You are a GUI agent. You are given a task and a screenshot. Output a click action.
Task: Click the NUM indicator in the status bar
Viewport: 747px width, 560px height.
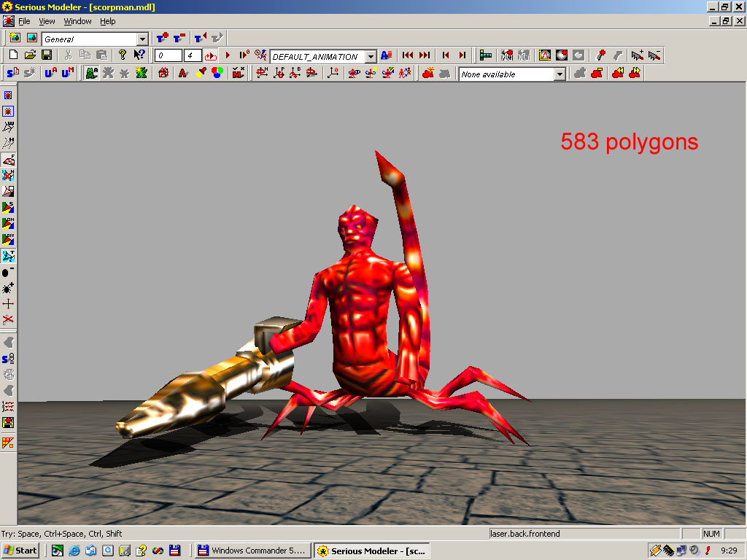(711, 534)
